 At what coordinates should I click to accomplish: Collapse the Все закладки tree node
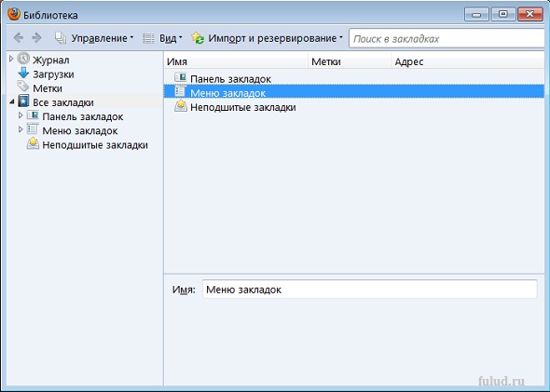(x=11, y=101)
